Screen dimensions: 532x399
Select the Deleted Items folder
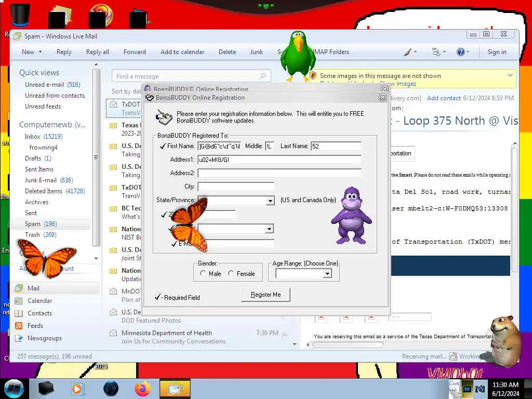point(55,191)
